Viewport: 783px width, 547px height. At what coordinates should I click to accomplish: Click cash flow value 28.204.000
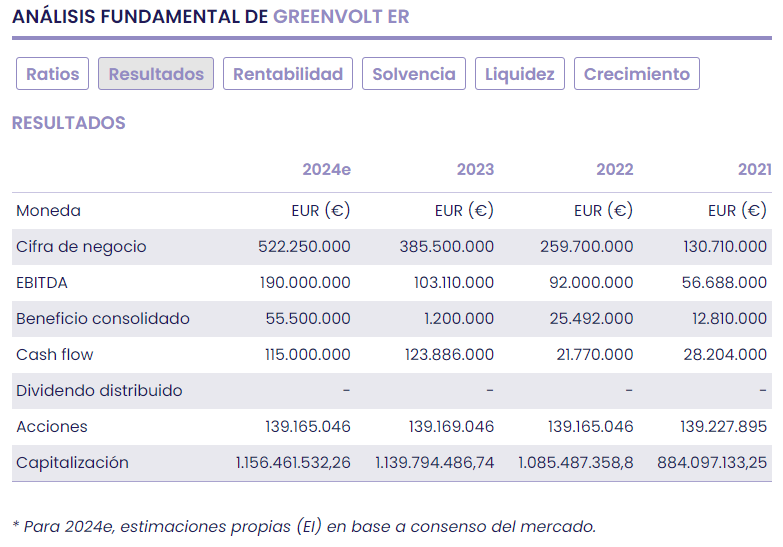pos(725,355)
